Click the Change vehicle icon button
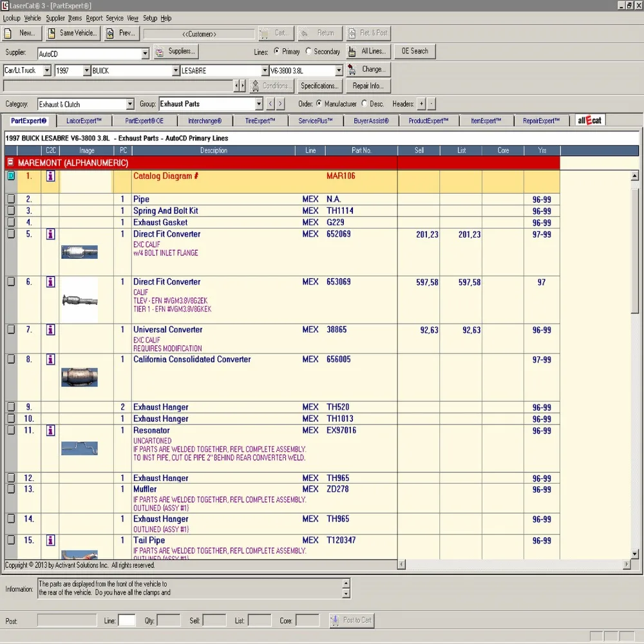Image resolution: width=644 pixels, height=644 pixels. [367, 70]
